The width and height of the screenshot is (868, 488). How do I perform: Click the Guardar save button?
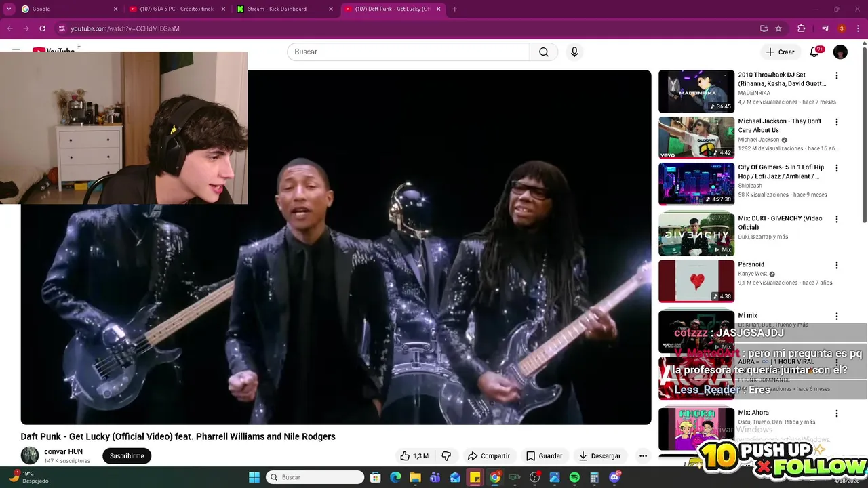pos(544,456)
